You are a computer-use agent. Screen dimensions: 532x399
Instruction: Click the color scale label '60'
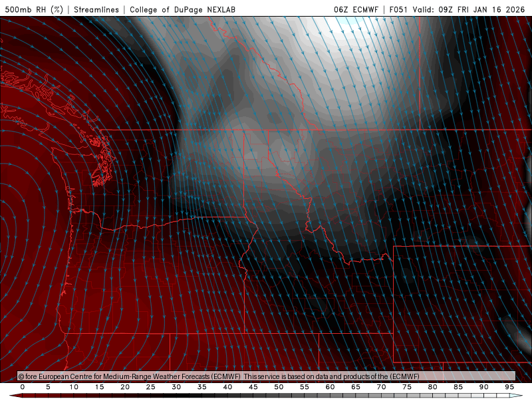[330, 387]
